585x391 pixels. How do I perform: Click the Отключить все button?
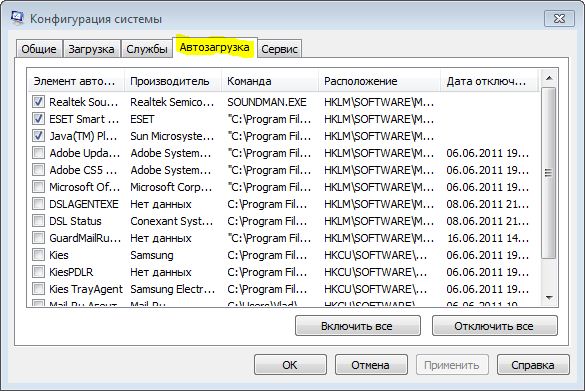[x=495, y=326]
